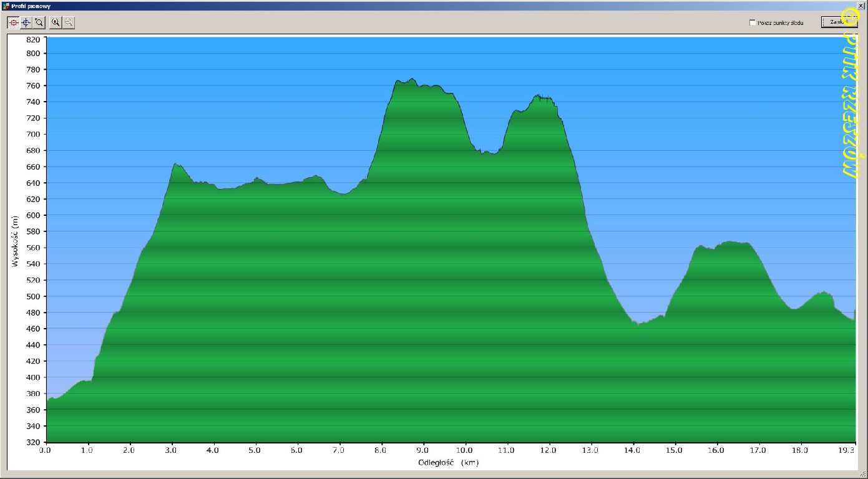The width and height of the screenshot is (868, 479).
Task: Click the Profil pionowy window icon
Action: [x=6, y=5]
